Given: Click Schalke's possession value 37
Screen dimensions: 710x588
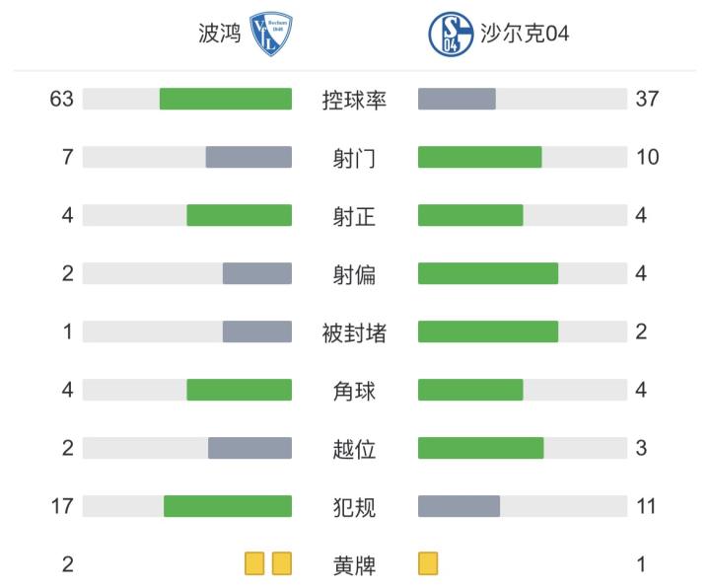Looking at the screenshot, I should [647, 100].
